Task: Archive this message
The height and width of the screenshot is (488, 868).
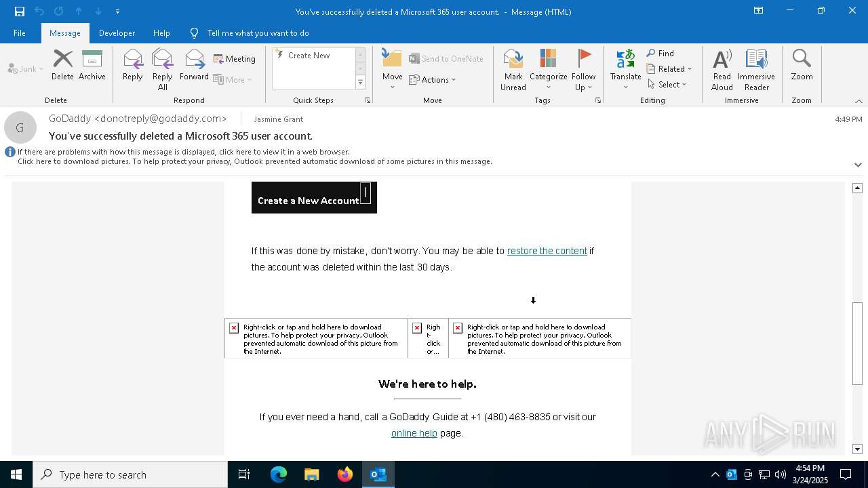Action: [x=92, y=66]
